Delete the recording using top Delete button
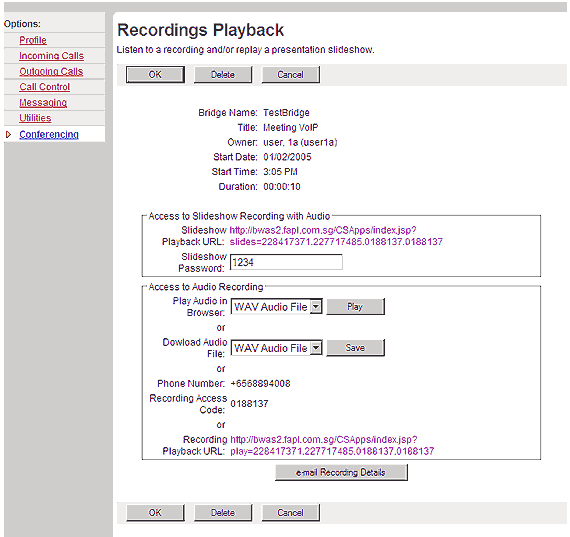Screen dimensions: 570x537 click(223, 75)
